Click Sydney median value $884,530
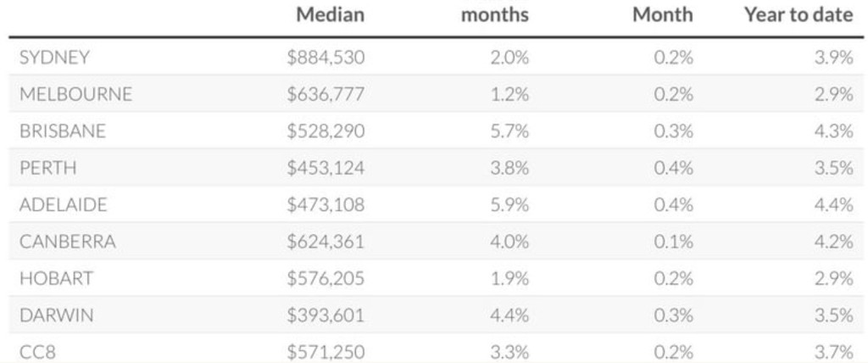868x363 pixels. point(325,58)
